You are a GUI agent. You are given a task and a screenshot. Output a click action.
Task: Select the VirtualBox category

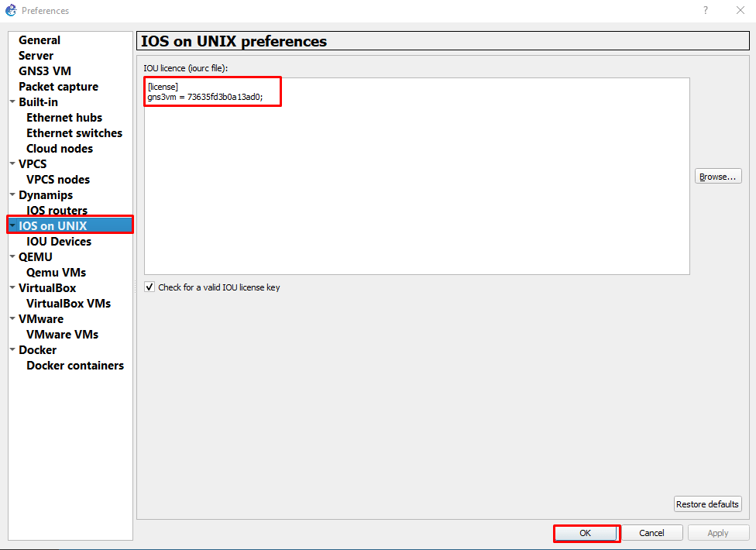(47, 287)
